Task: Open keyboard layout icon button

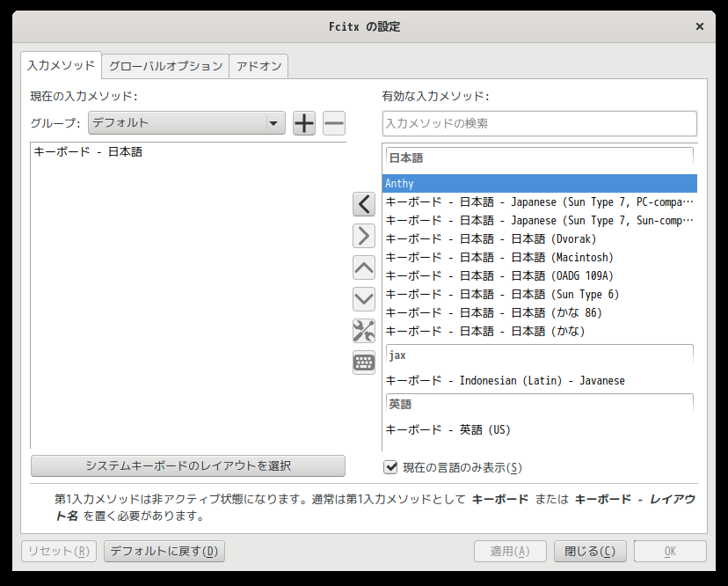Action: click(x=364, y=363)
